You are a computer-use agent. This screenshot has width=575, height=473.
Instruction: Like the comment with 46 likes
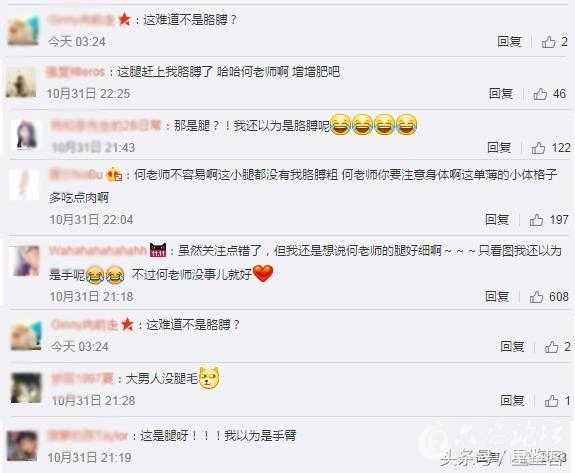[x=540, y=94]
